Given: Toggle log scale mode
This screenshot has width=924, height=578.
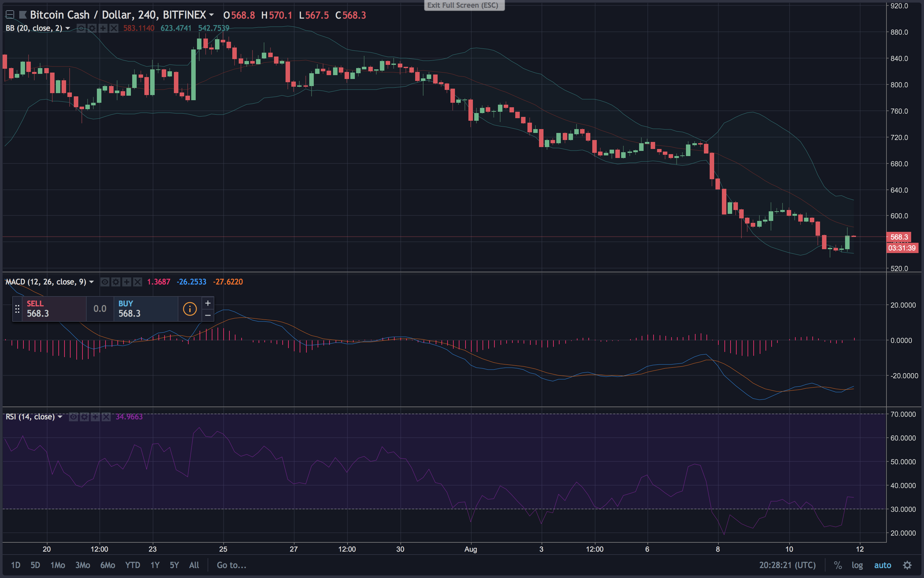Looking at the screenshot, I should coord(857,565).
